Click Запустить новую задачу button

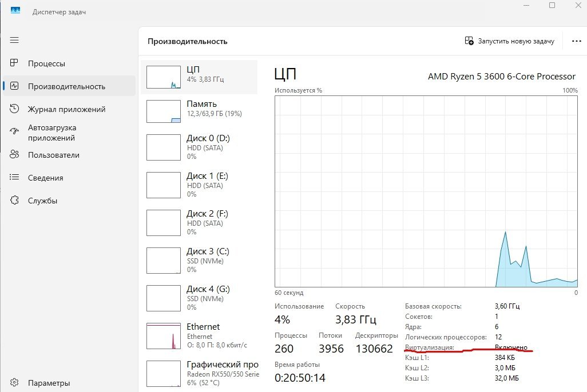pos(510,41)
